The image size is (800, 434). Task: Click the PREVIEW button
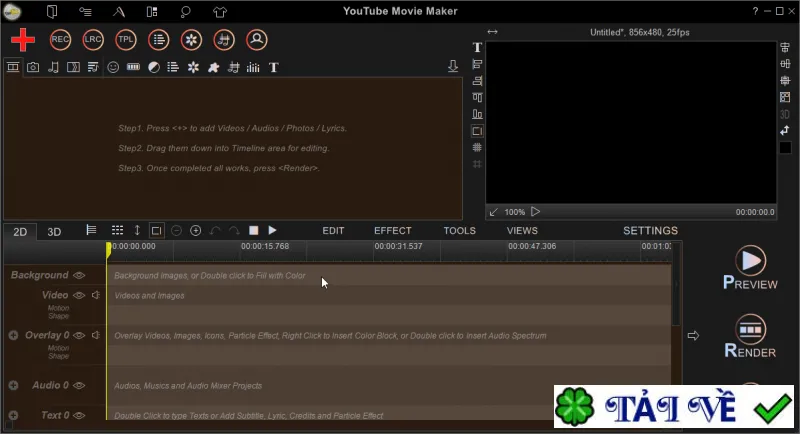point(750,268)
